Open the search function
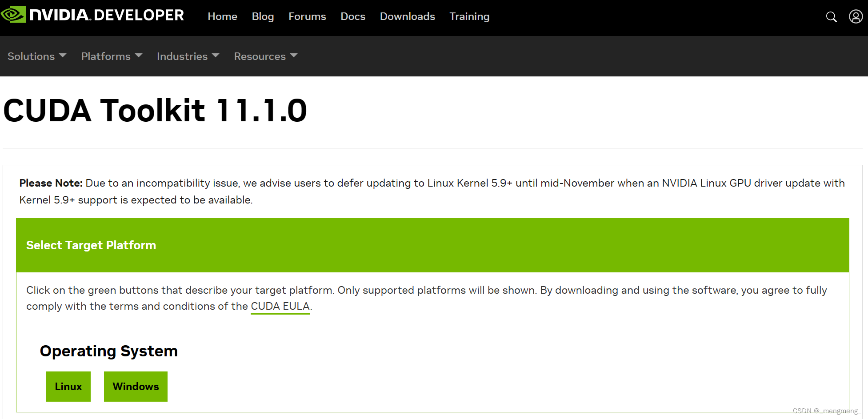The image size is (868, 419). tap(831, 16)
